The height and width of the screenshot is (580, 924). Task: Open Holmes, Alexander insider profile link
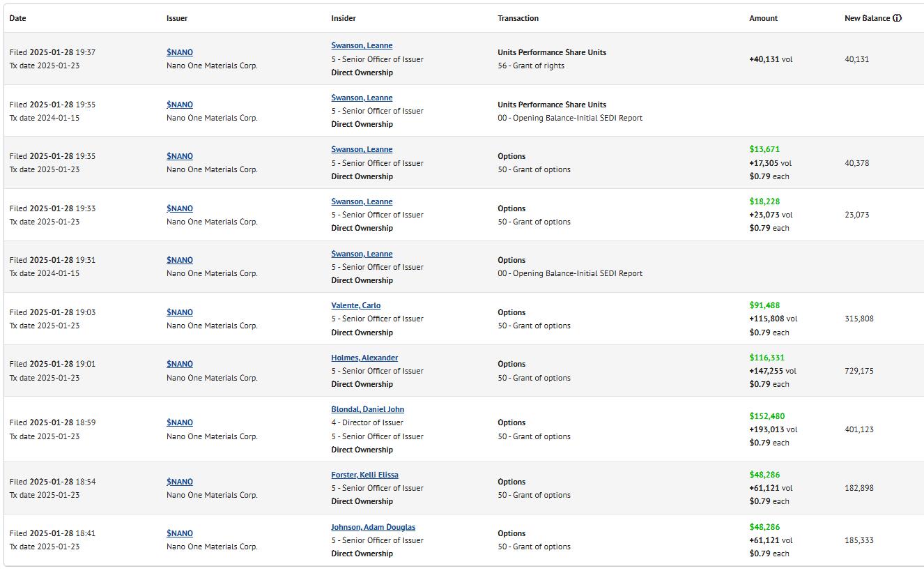[364, 358]
